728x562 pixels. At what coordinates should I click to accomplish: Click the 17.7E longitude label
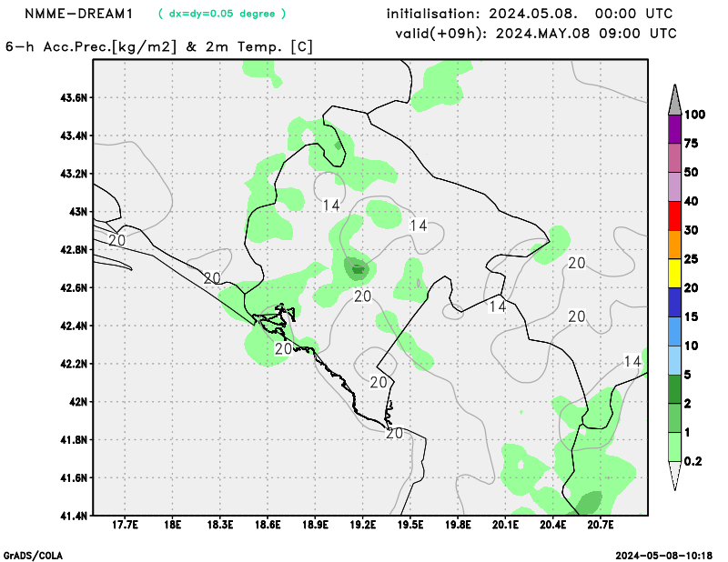pyautogui.click(x=125, y=525)
